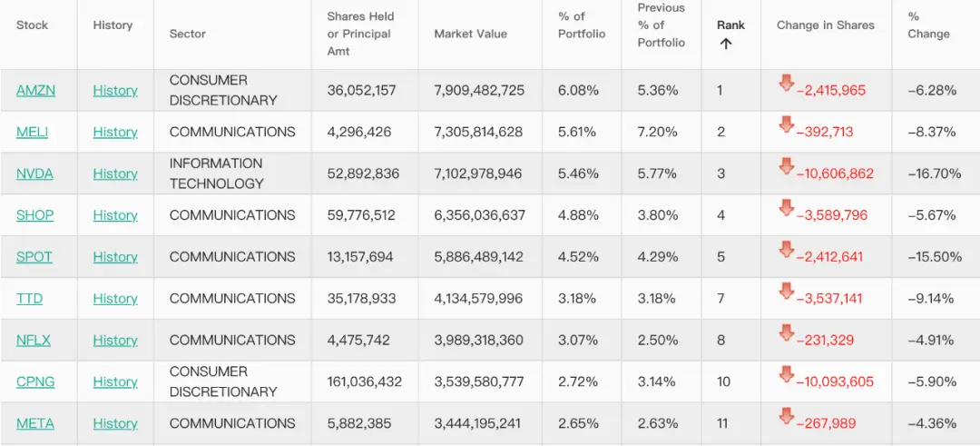The height and width of the screenshot is (446, 980).
Task: Click the red decrease arrow for NFLX
Action: point(786,333)
